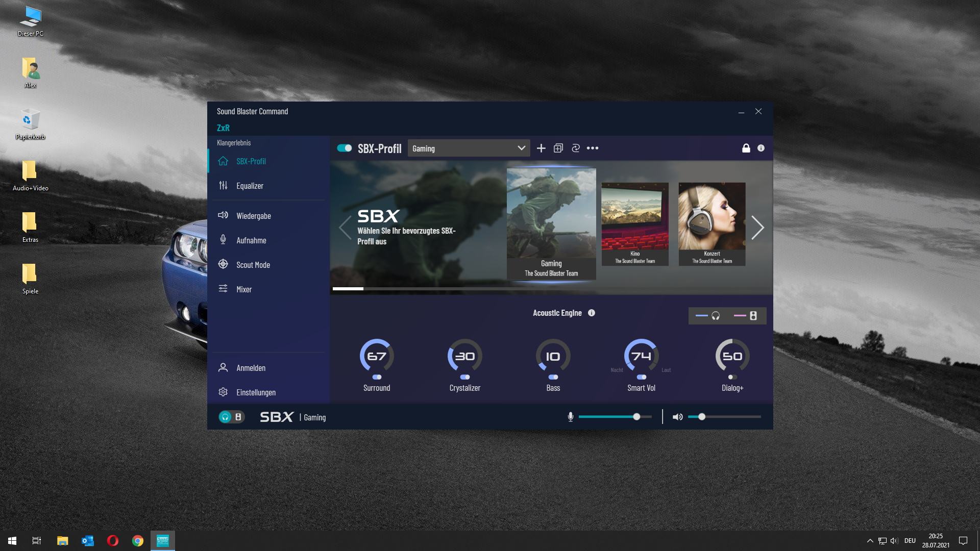Open the three-dots more options menu
The width and height of the screenshot is (980, 551).
[593, 148]
